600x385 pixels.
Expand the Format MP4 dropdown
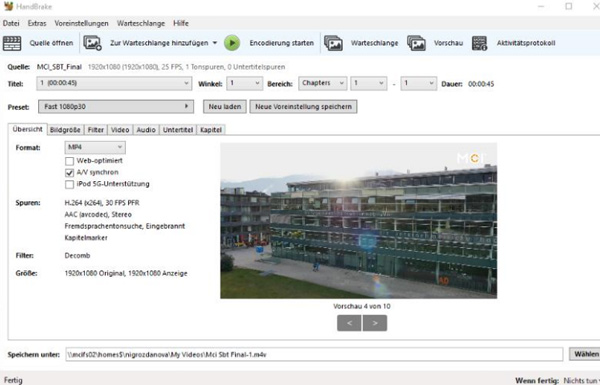(x=95, y=147)
